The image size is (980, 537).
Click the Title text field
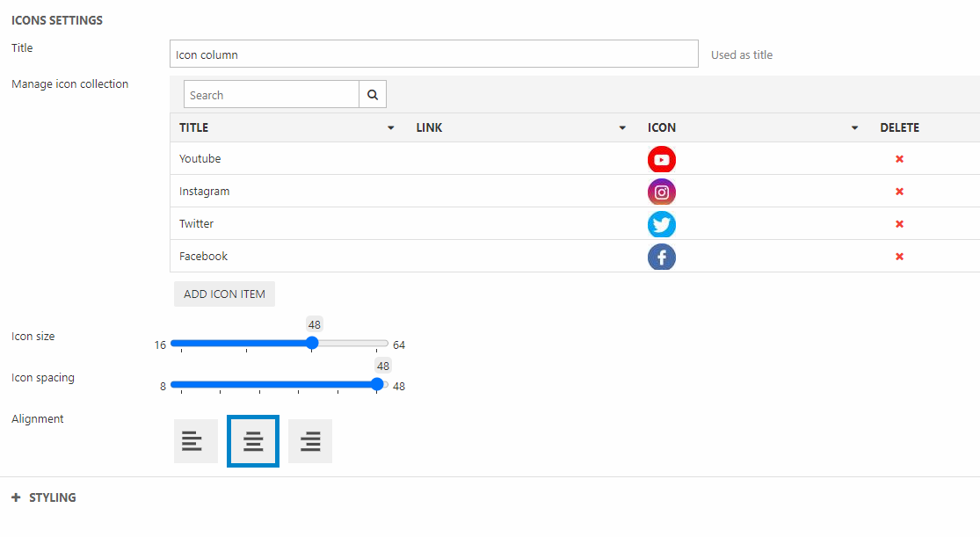point(433,54)
